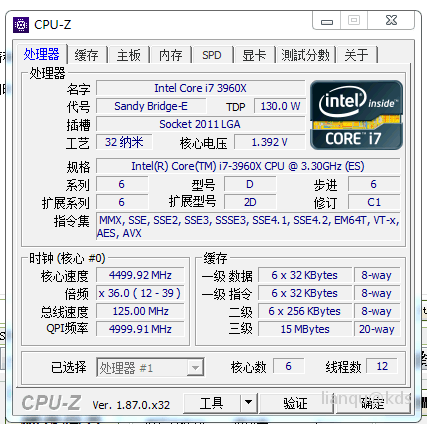Click the core voltage 1.392 V
The image size is (427, 424).
pyautogui.click(x=269, y=142)
